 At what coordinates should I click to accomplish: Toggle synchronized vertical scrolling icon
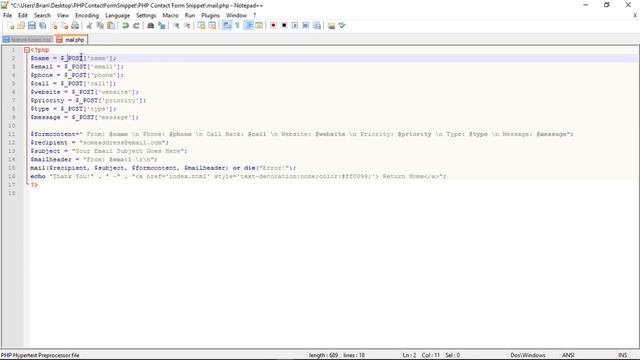coord(201,26)
